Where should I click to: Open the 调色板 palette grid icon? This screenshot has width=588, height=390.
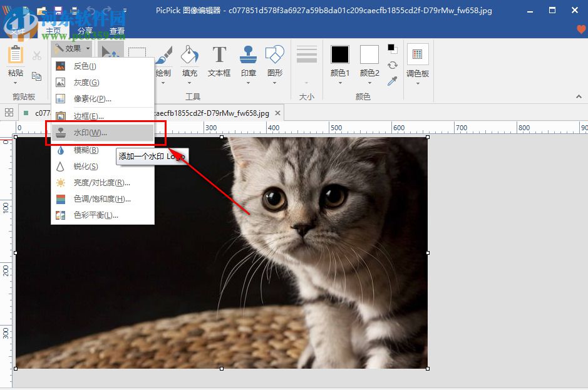click(418, 54)
